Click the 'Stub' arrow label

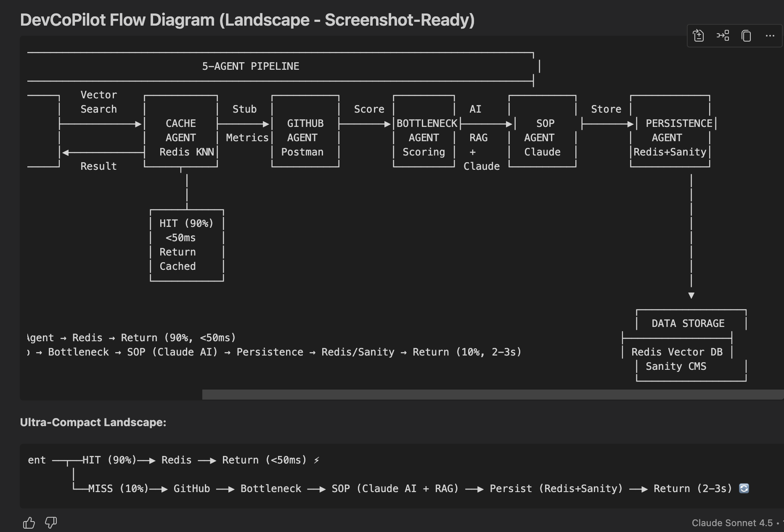click(x=245, y=109)
